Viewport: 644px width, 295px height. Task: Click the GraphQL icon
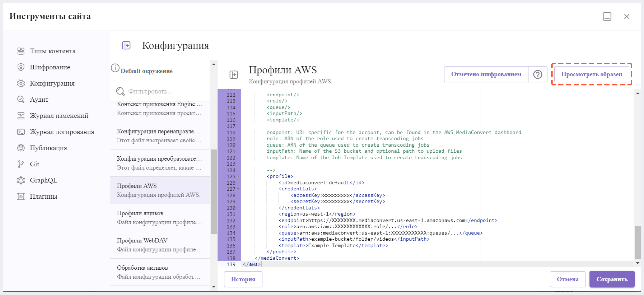click(21, 180)
